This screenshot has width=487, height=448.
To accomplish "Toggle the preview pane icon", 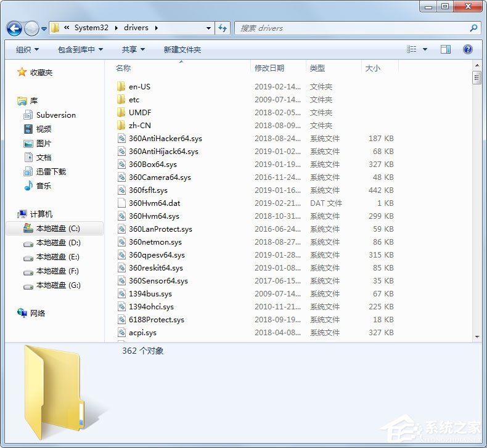I will coord(446,49).
